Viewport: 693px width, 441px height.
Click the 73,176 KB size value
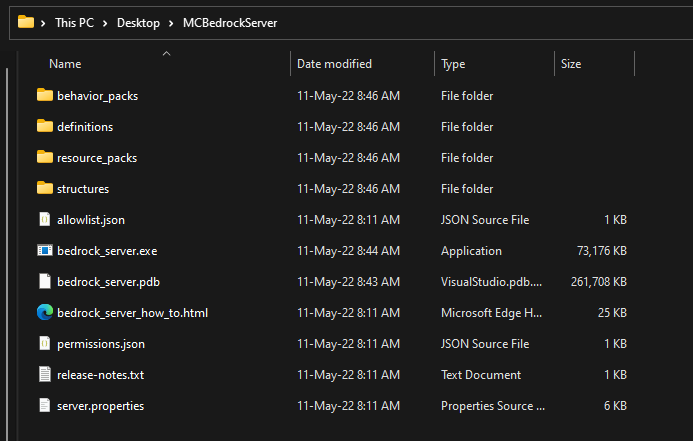[x=602, y=251]
